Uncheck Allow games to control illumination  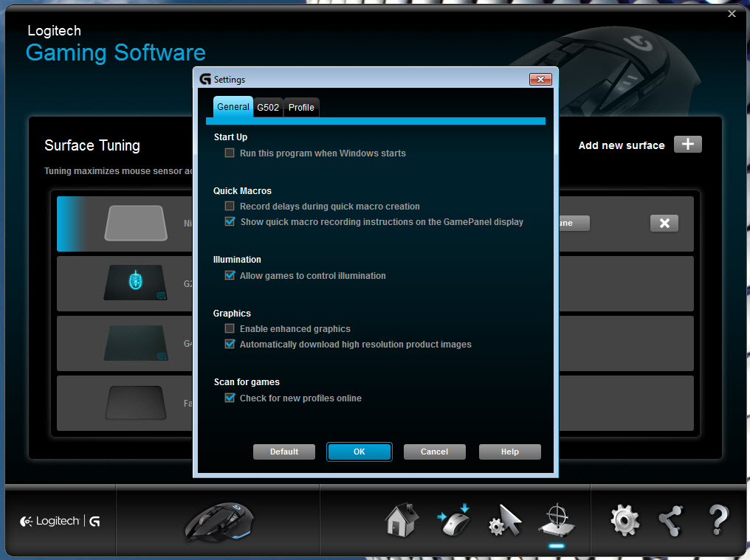[x=230, y=275]
